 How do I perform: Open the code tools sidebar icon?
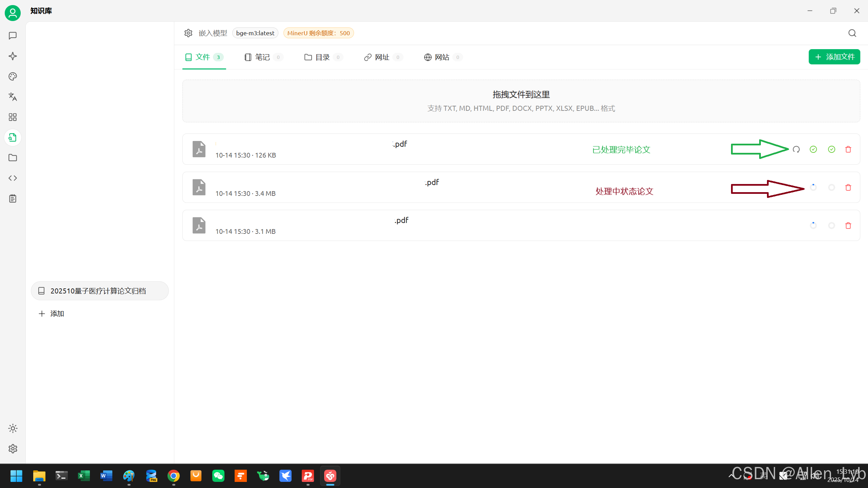click(13, 178)
